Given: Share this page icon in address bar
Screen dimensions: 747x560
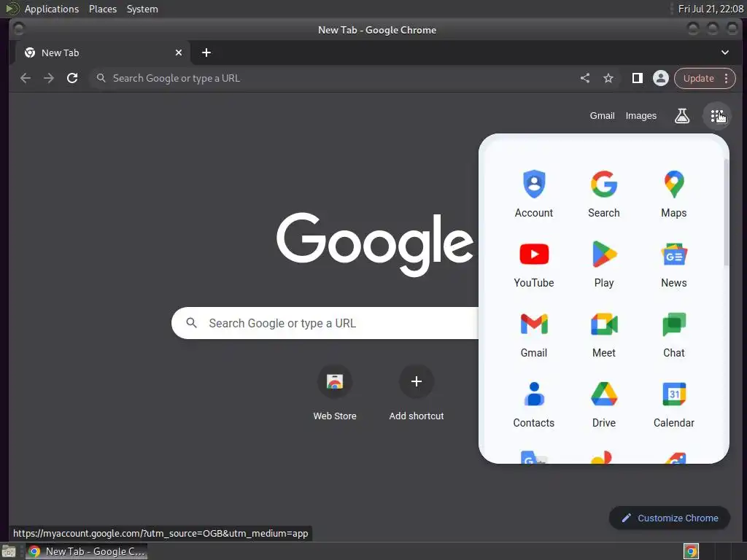Looking at the screenshot, I should 585,78.
